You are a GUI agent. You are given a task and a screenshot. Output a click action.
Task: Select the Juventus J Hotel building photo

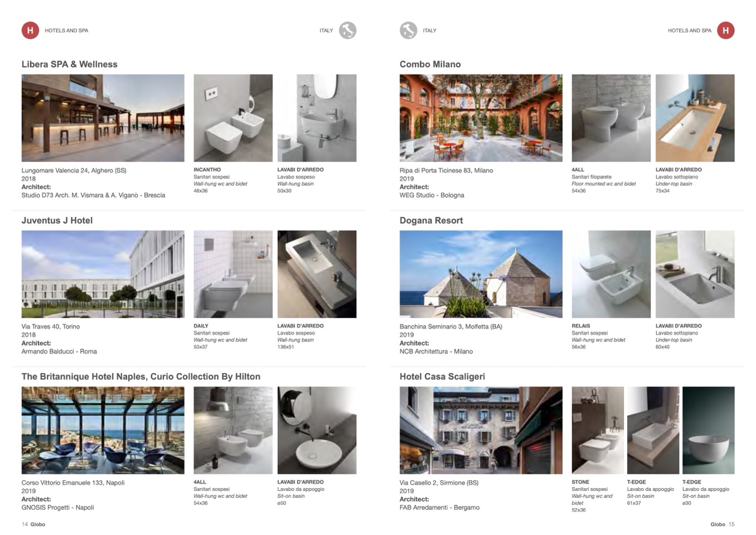tap(103, 274)
